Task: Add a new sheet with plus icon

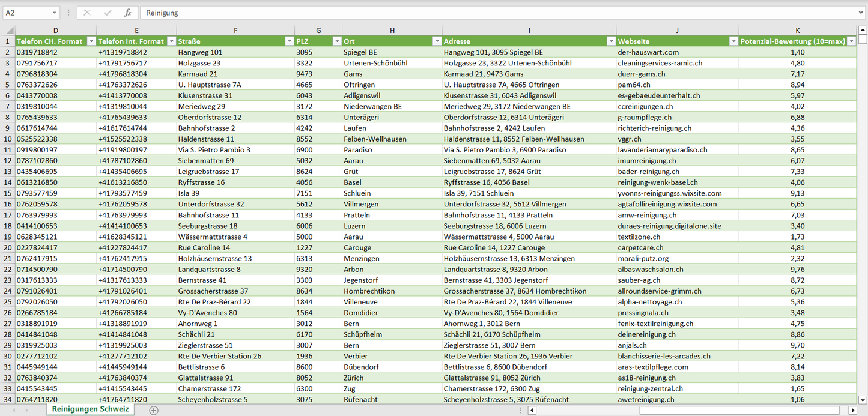Action: 154,410
